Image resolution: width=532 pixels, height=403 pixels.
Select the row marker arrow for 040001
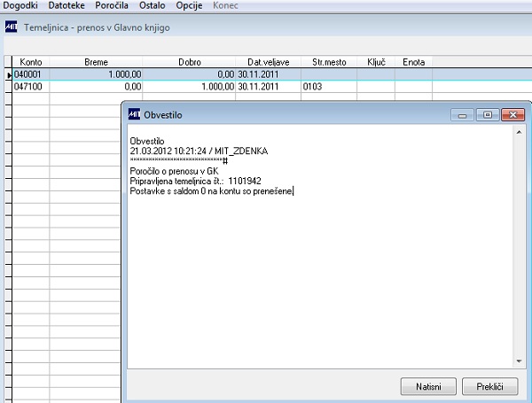click(x=9, y=74)
